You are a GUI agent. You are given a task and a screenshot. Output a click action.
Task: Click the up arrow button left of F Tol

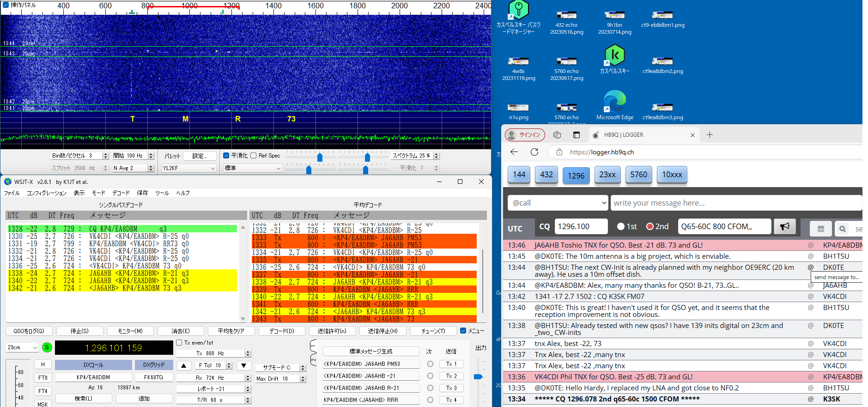(x=183, y=365)
